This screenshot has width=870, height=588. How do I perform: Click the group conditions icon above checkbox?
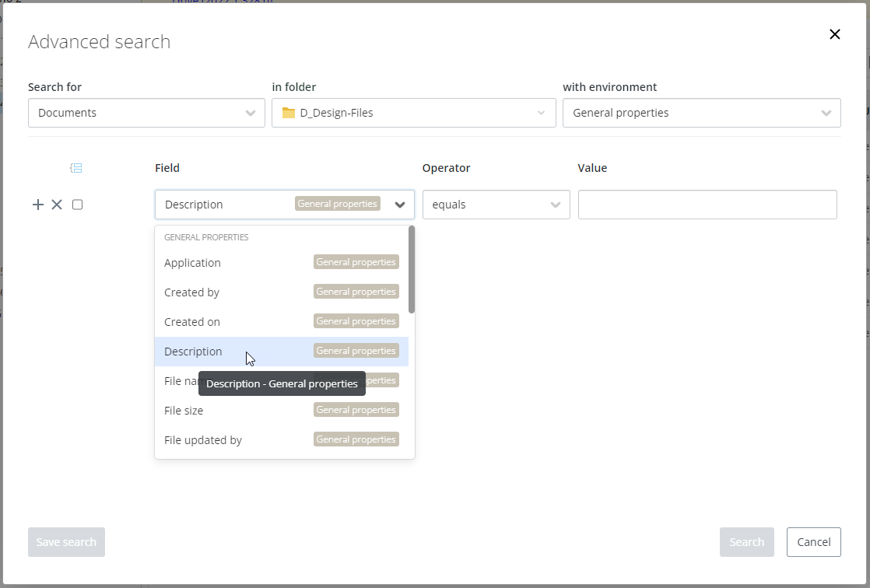pyautogui.click(x=76, y=168)
